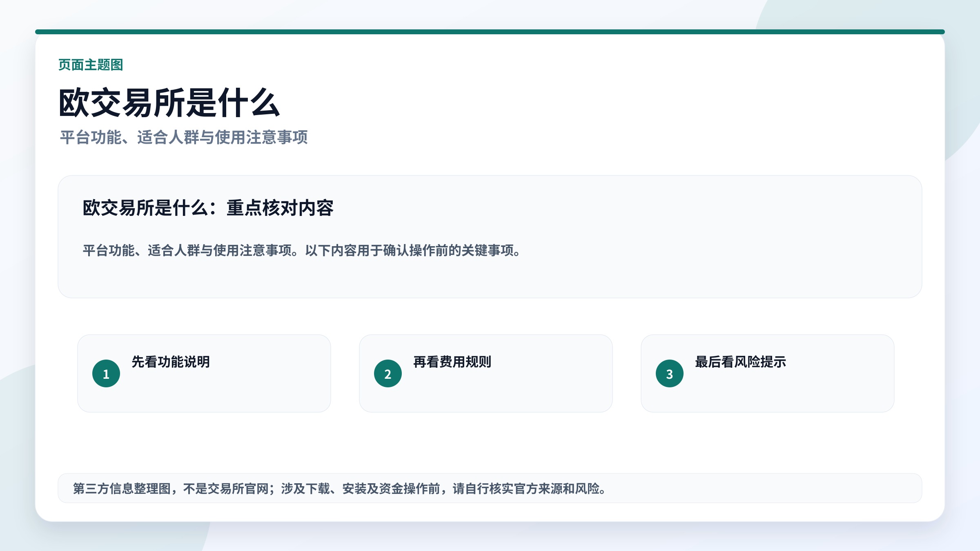Click the step 2 circle badge
The width and height of the screenshot is (980, 551).
click(x=388, y=373)
